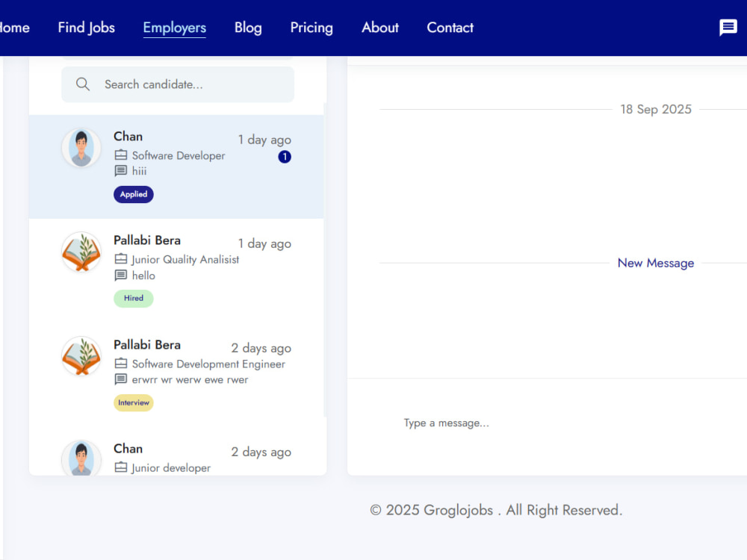This screenshot has width=747, height=560.
Task: Open the messages chat icon in the navbar
Action: [728, 28]
